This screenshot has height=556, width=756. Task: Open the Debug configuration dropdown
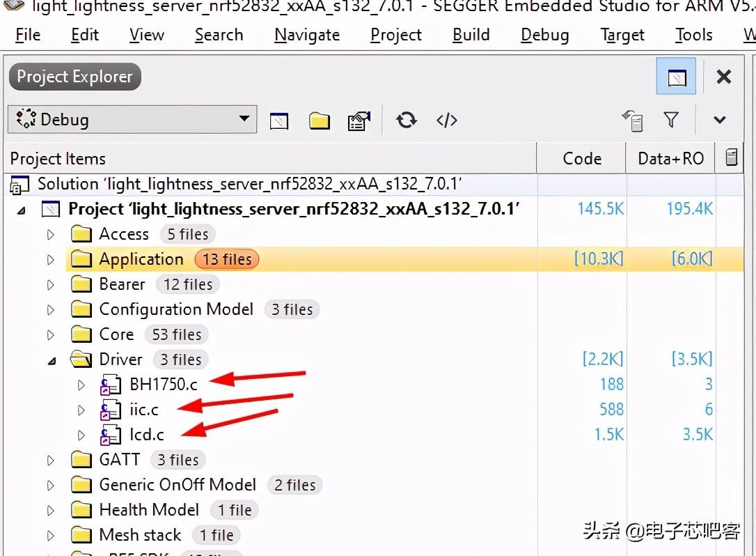tap(132, 119)
